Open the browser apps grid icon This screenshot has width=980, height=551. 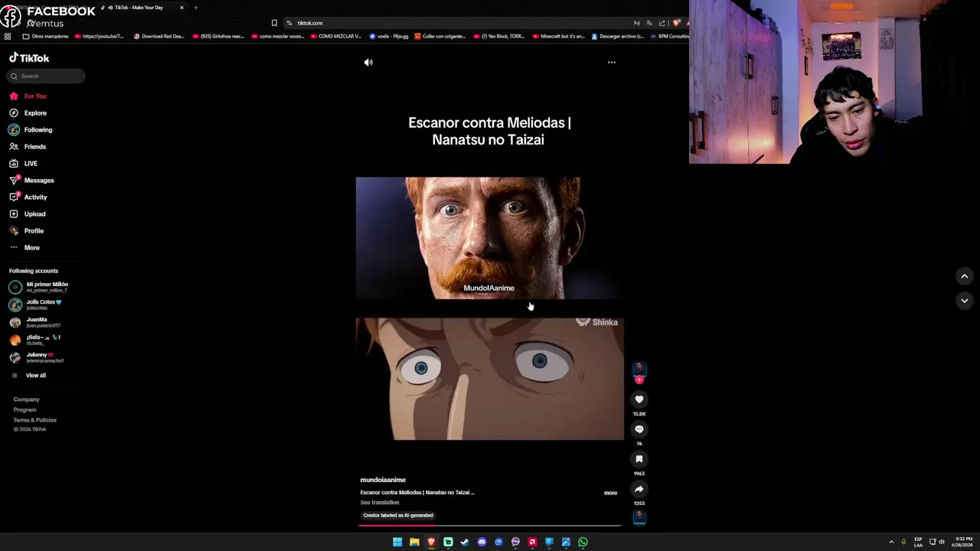coord(8,37)
